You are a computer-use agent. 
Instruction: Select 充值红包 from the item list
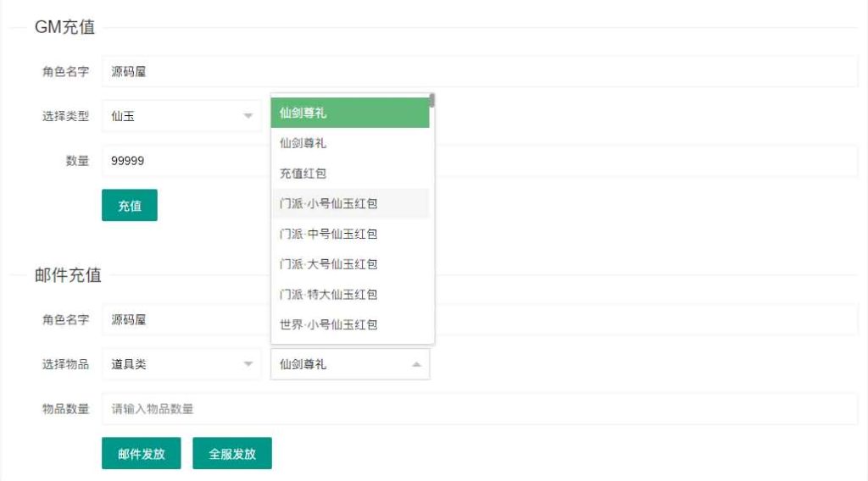349,174
